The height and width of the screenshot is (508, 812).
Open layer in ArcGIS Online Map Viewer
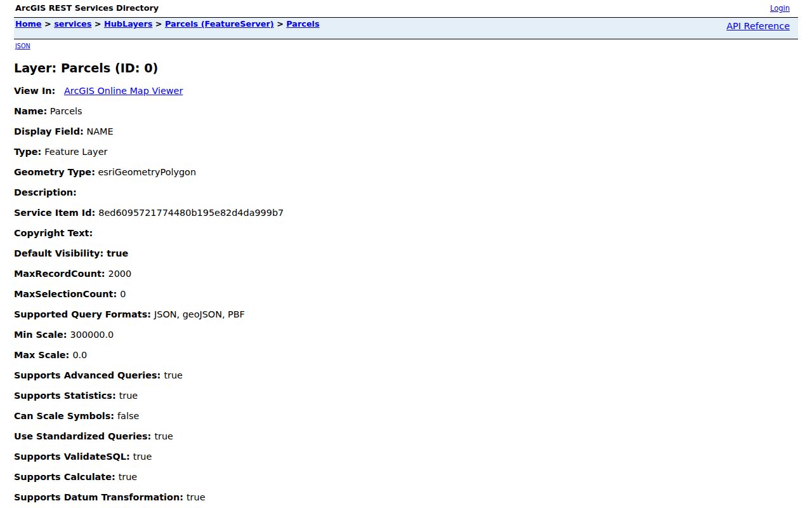(x=123, y=91)
